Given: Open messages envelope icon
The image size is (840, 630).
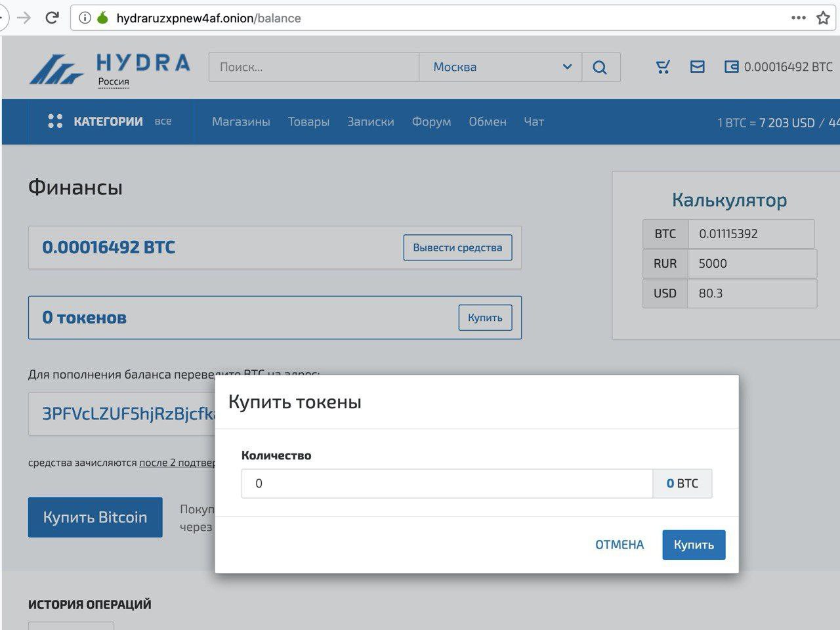Looking at the screenshot, I should (x=697, y=67).
